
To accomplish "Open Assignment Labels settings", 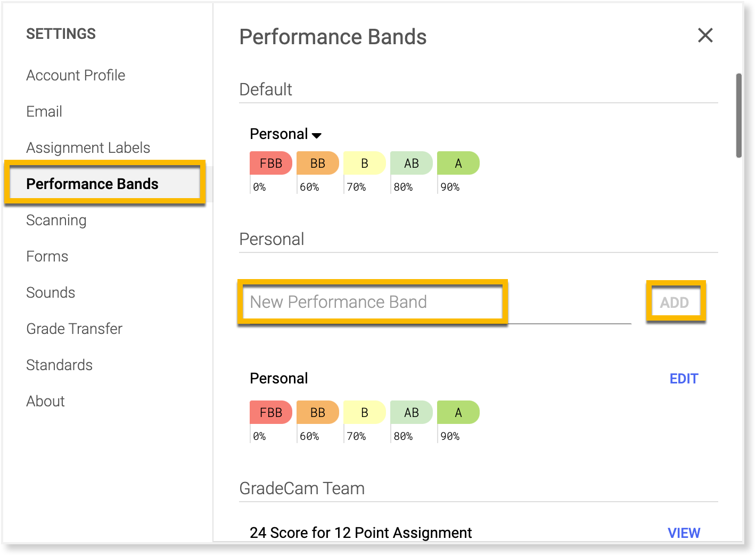I will click(88, 148).
